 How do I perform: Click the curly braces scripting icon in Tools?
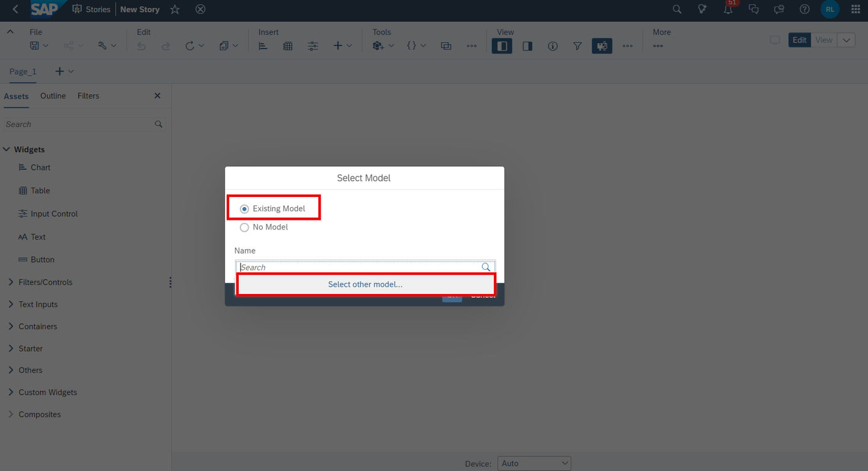pos(412,46)
